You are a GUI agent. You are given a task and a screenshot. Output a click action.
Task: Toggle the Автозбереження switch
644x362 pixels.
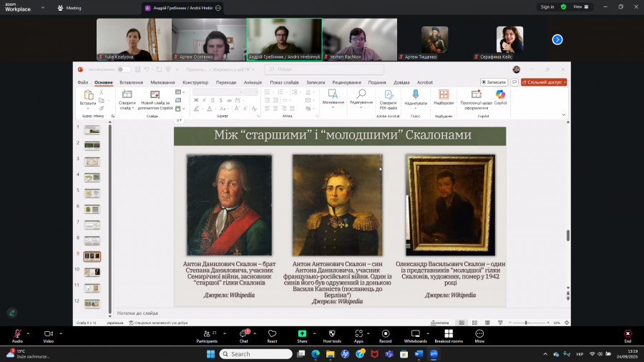(125, 69)
